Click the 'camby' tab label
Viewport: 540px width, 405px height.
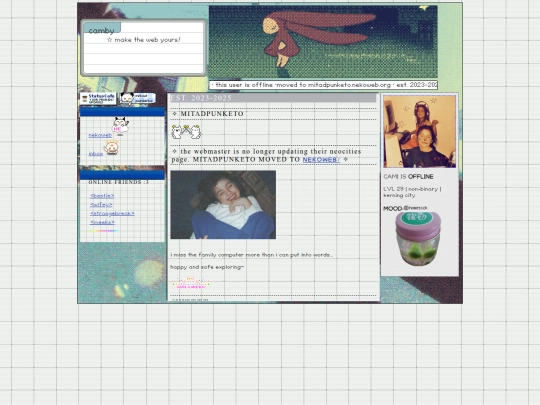click(x=102, y=30)
